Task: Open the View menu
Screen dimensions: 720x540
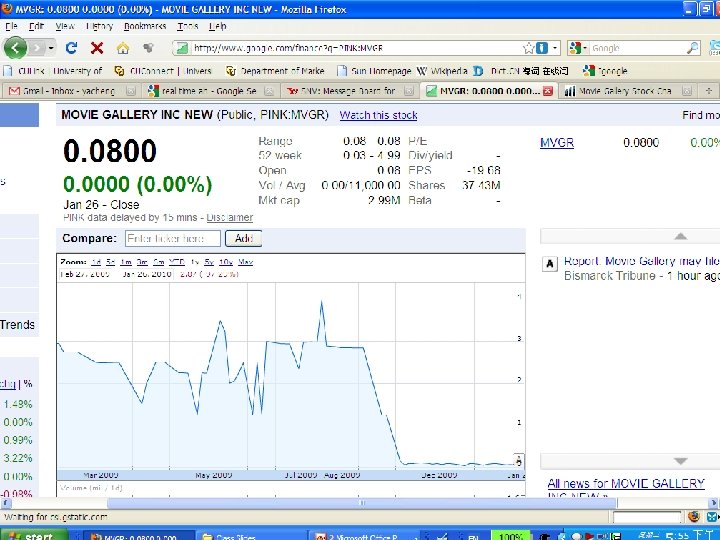Action: click(x=65, y=26)
